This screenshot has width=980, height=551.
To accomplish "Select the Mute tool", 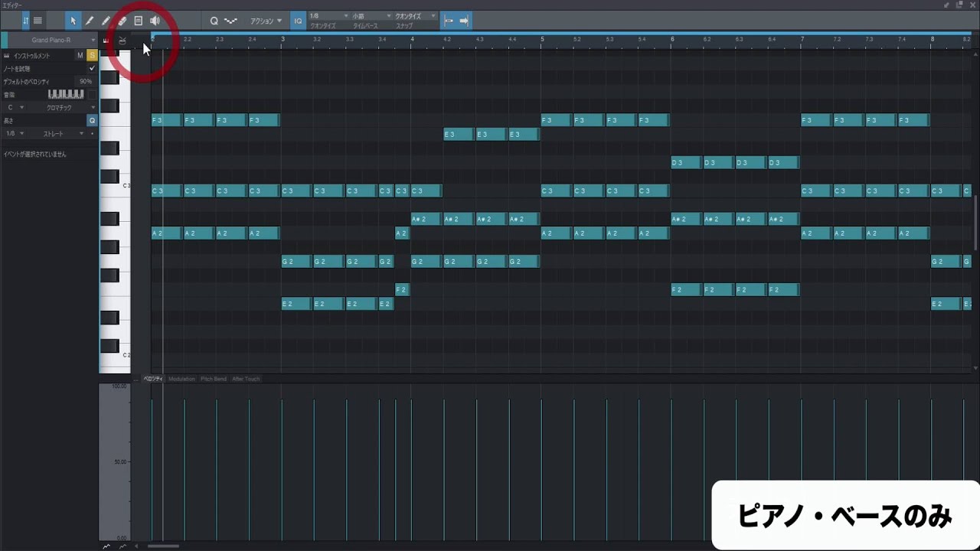I will (x=139, y=21).
